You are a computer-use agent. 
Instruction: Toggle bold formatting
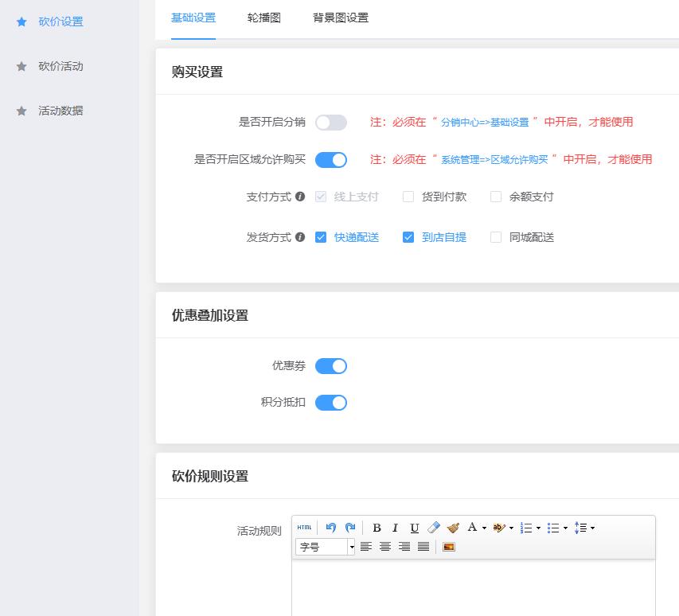click(377, 528)
